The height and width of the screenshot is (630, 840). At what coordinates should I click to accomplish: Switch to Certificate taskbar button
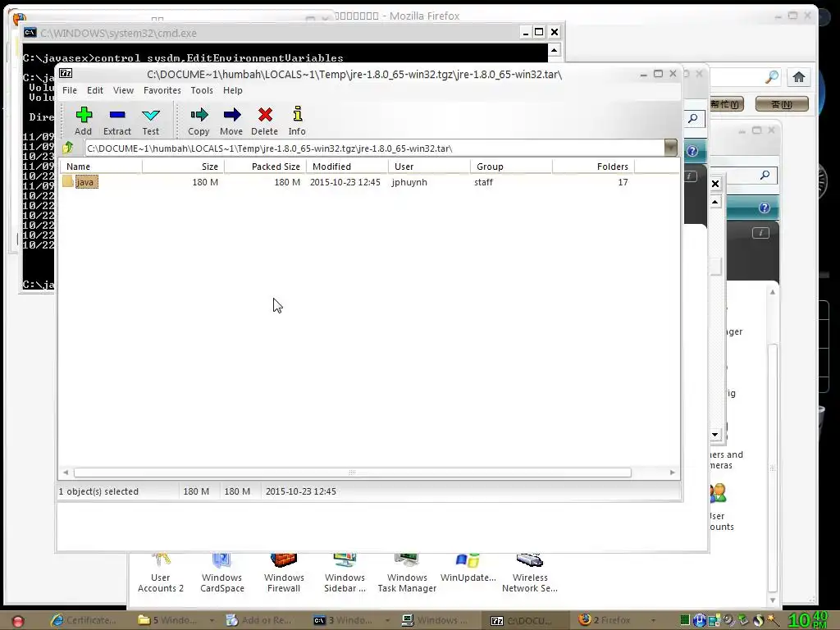click(84, 620)
